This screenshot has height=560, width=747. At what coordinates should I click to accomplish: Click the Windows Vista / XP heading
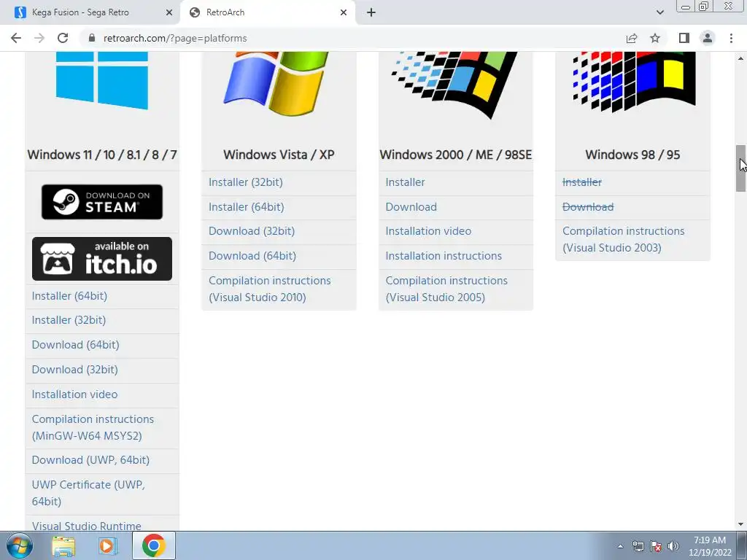[279, 155]
